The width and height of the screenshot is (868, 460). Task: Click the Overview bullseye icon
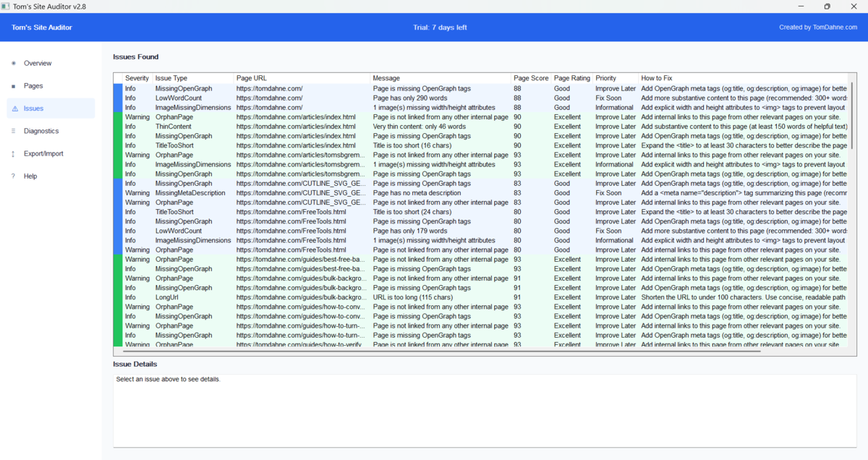[x=12, y=63]
